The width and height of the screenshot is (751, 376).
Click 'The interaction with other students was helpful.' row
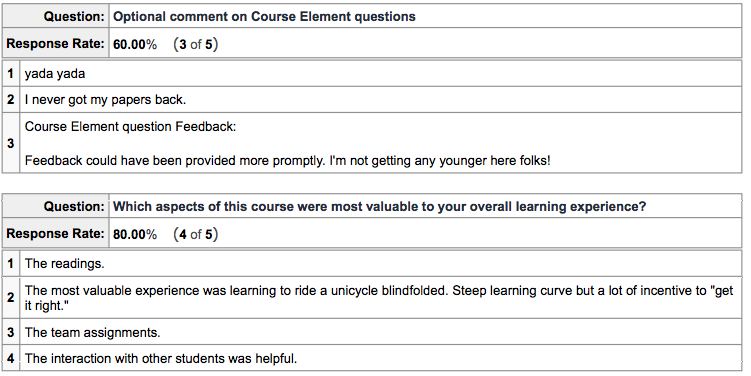380,358
